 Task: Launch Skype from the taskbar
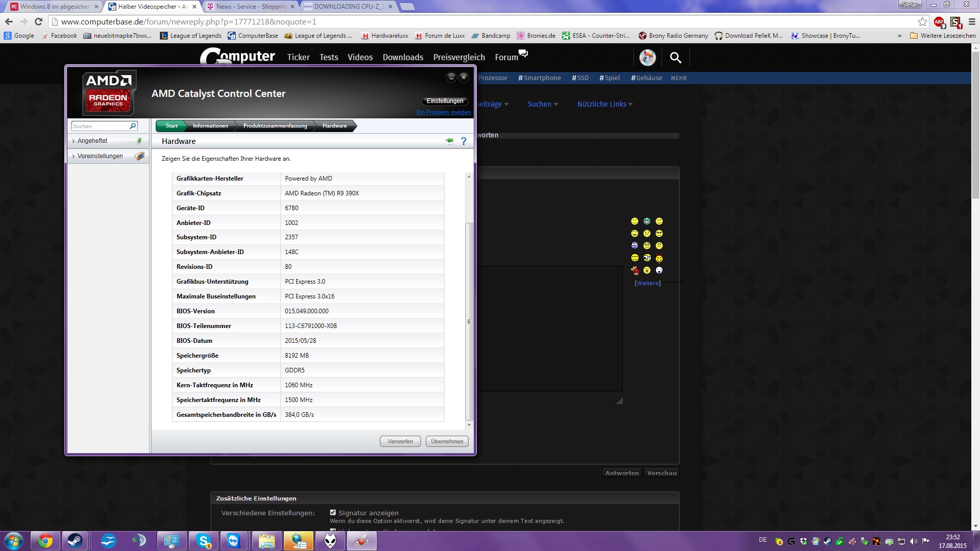point(204,541)
